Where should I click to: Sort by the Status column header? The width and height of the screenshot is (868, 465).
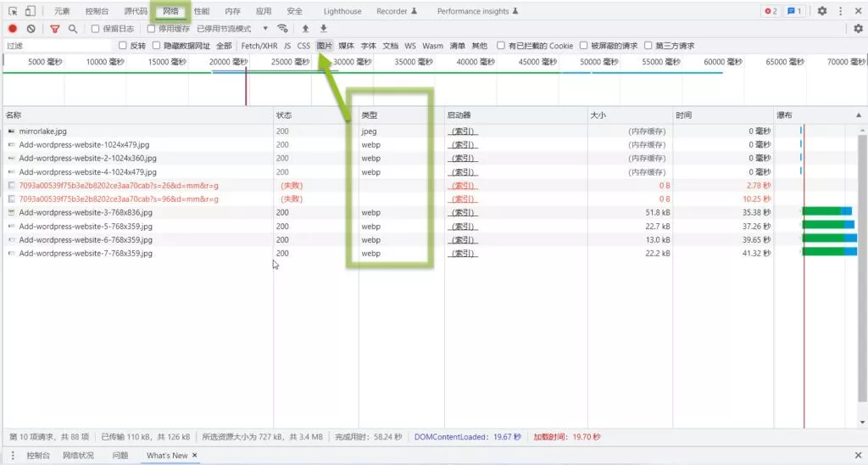click(x=315, y=115)
